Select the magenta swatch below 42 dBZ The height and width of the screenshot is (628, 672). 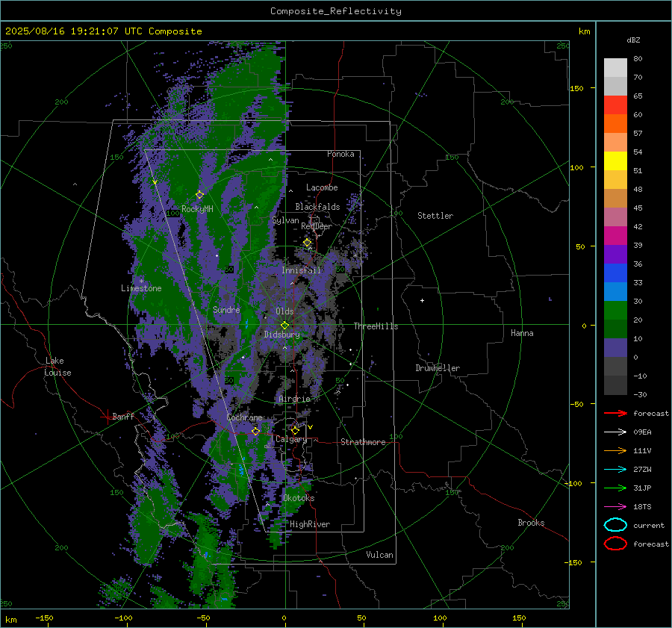click(x=615, y=236)
